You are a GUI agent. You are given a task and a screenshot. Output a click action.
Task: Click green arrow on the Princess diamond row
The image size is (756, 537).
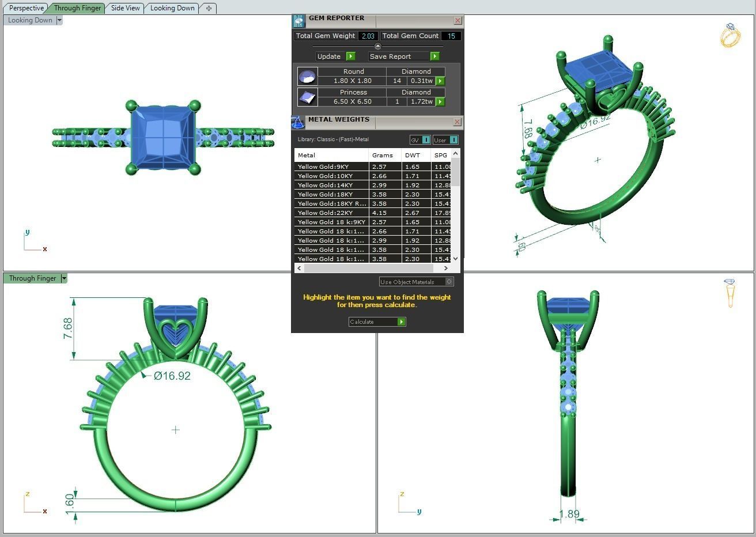[x=440, y=102]
